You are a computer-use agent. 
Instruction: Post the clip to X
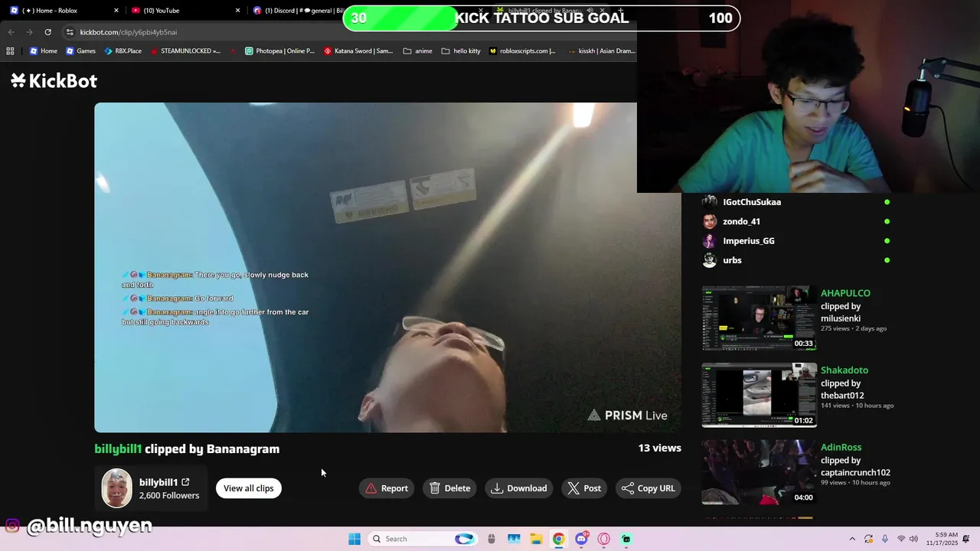pos(584,488)
